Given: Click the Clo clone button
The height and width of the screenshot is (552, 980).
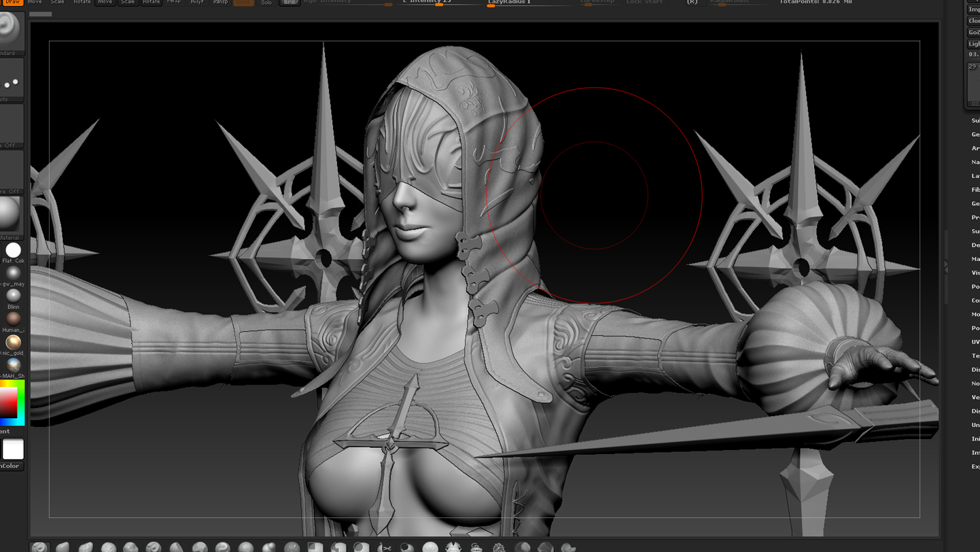Looking at the screenshot, I should click(974, 20).
